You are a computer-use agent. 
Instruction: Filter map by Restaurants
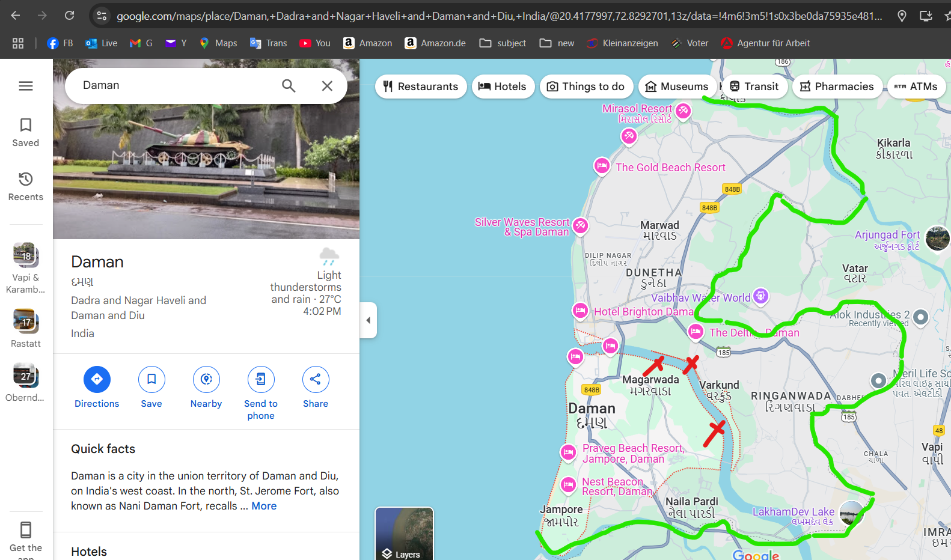[421, 87]
